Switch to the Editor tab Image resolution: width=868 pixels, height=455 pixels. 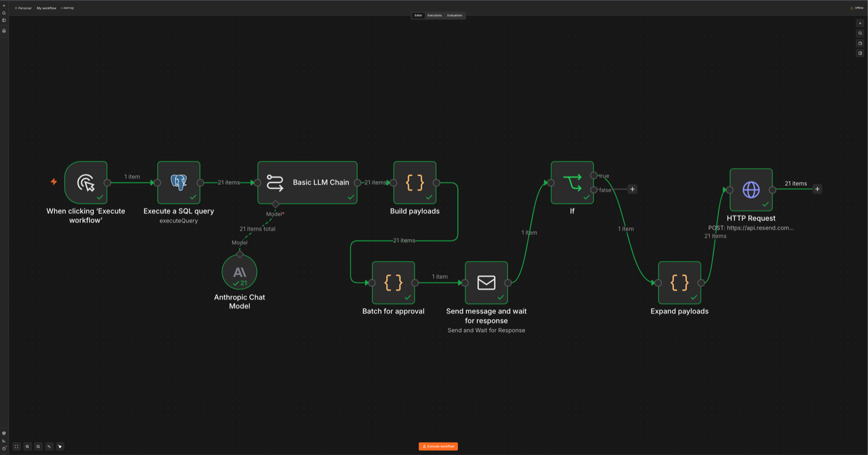pyautogui.click(x=418, y=15)
